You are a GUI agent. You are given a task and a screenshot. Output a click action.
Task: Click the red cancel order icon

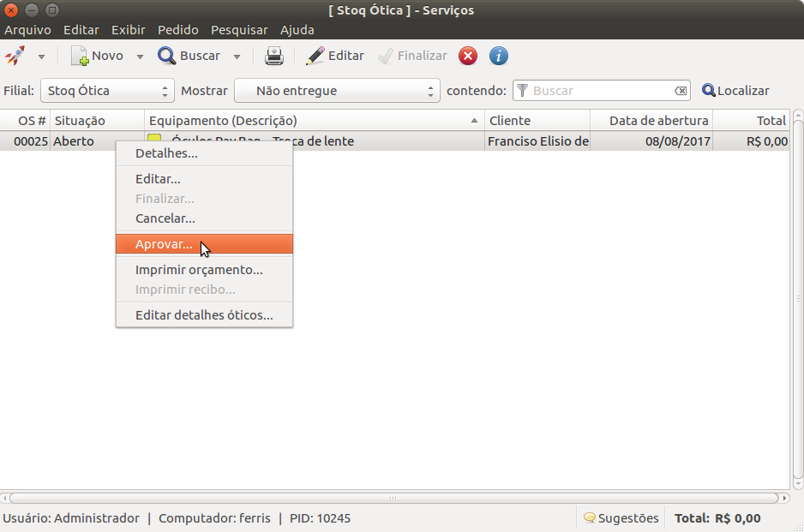click(x=468, y=56)
